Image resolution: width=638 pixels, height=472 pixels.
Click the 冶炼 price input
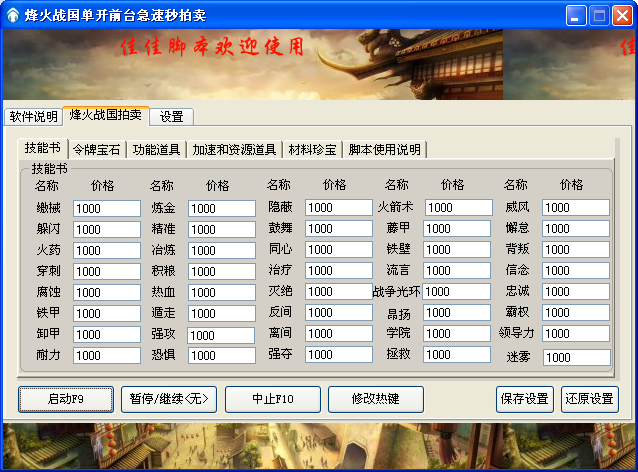pyautogui.click(x=222, y=250)
